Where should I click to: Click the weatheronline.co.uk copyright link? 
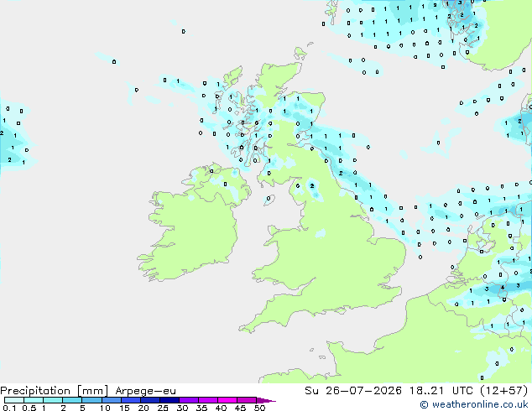(x=474, y=404)
